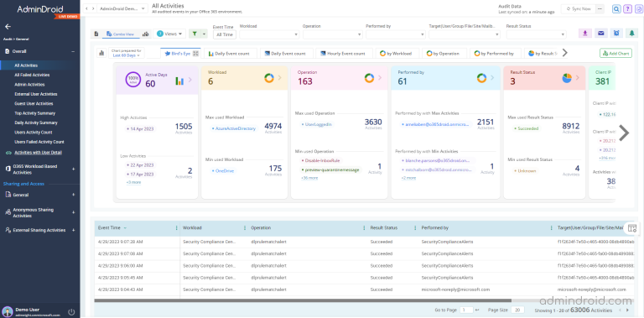Expand the General section under Sharing and Access

click(74, 195)
